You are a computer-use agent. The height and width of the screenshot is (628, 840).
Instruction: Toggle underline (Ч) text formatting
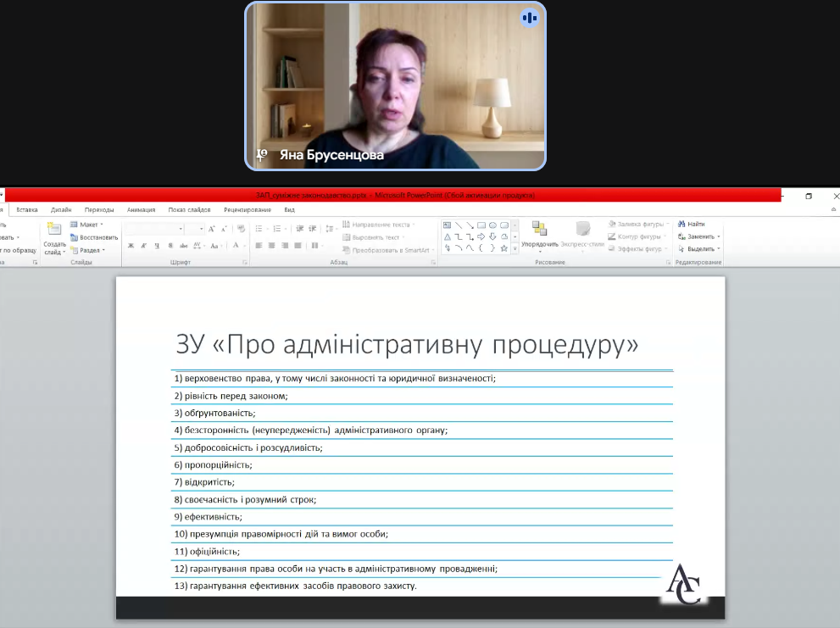pos(156,246)
